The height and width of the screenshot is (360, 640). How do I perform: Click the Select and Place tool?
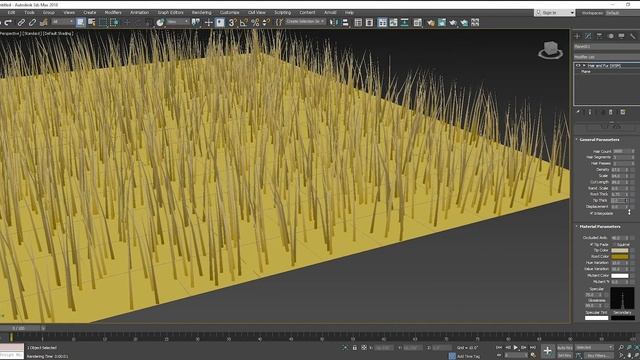(x=160, y=22)
